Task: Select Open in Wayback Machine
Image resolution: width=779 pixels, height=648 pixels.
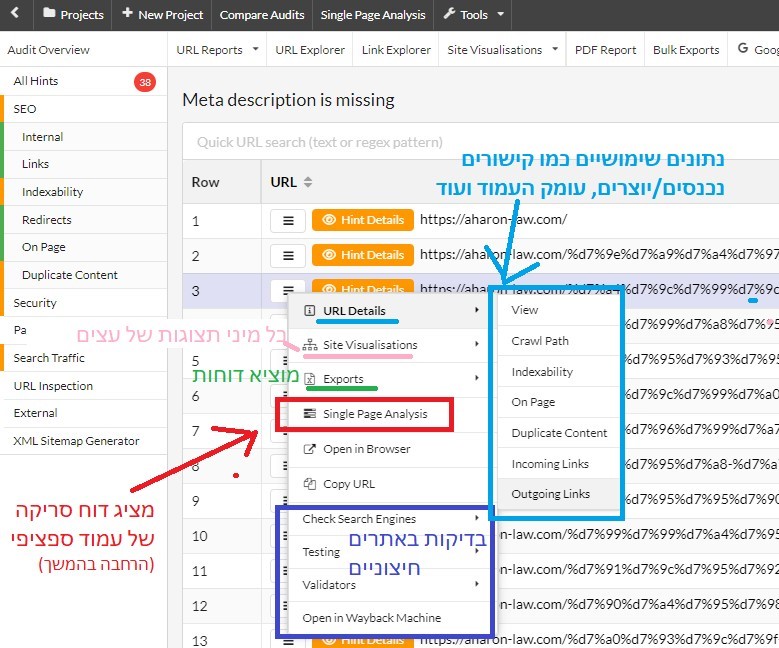Action: point(389,618)
